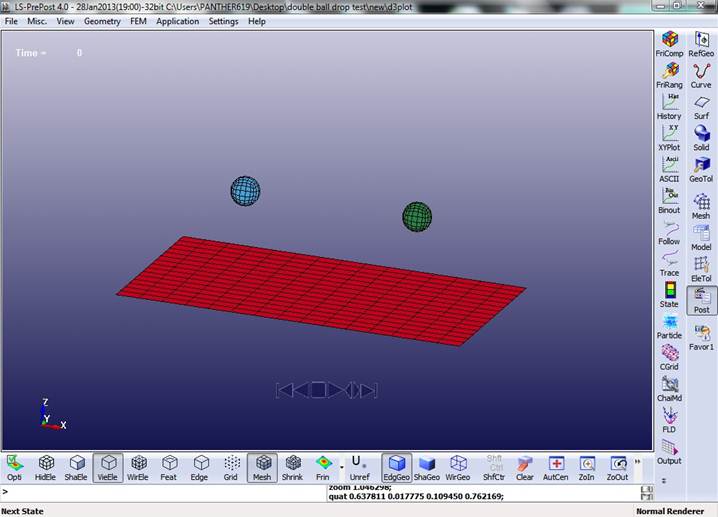This screenshot has height=517, width=718.
Task: Open the Output tool
Action: pos(669,452)
